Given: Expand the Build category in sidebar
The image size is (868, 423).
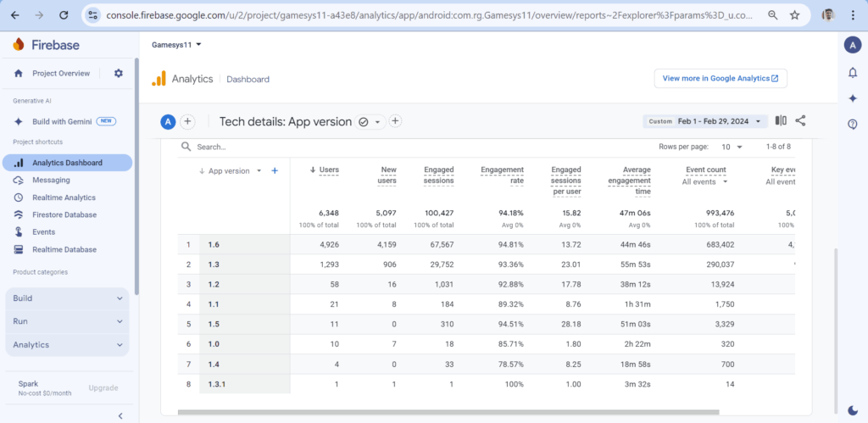Looking at the screenshot, I should coord(68,298).
